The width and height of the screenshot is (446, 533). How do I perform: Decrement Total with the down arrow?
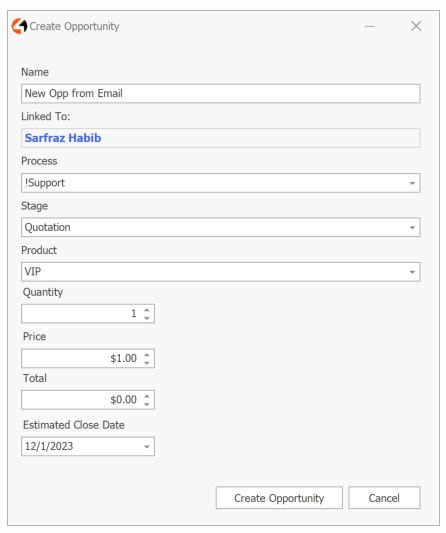coord(147,404)
